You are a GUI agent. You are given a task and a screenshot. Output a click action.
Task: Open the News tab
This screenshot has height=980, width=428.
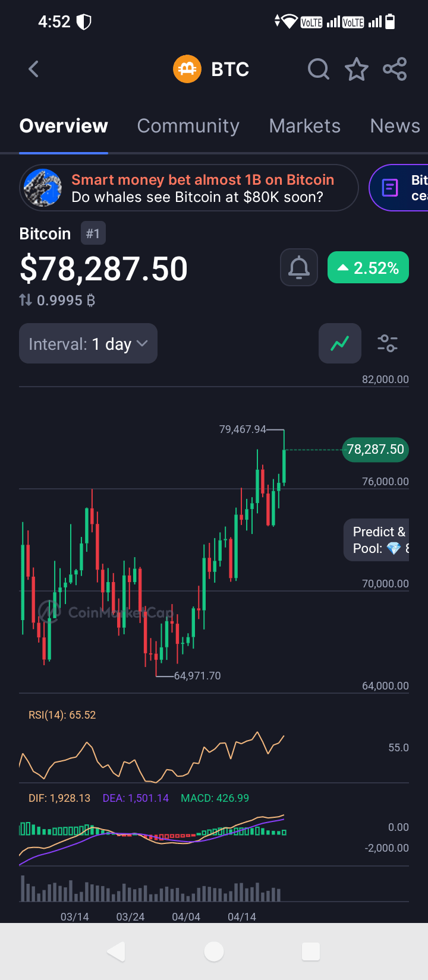point(395,126)
